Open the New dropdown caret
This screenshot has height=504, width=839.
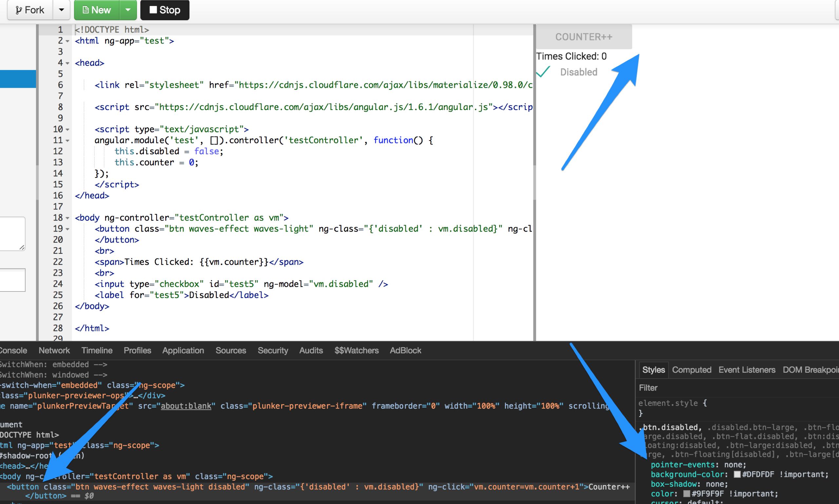(x=128, y=10)
